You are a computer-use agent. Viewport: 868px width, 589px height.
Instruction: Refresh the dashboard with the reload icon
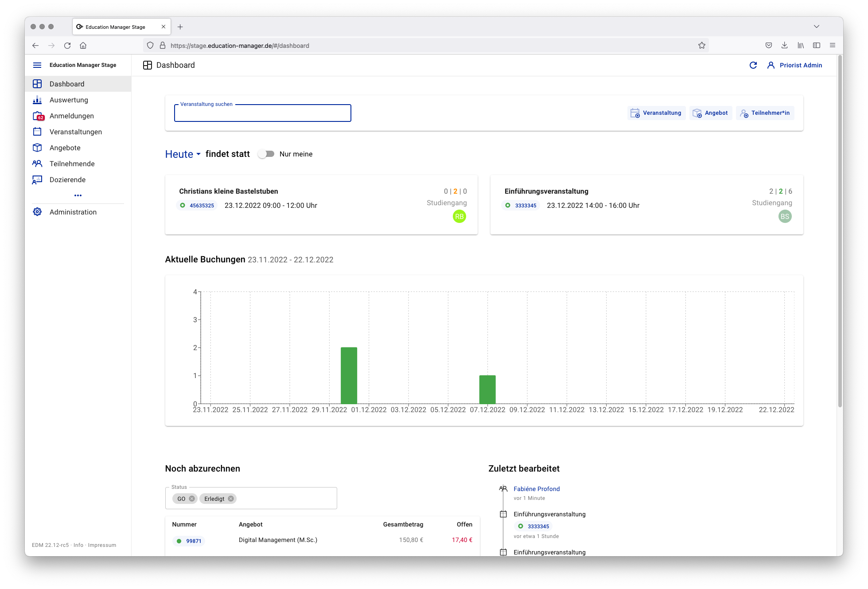point(753,65)
